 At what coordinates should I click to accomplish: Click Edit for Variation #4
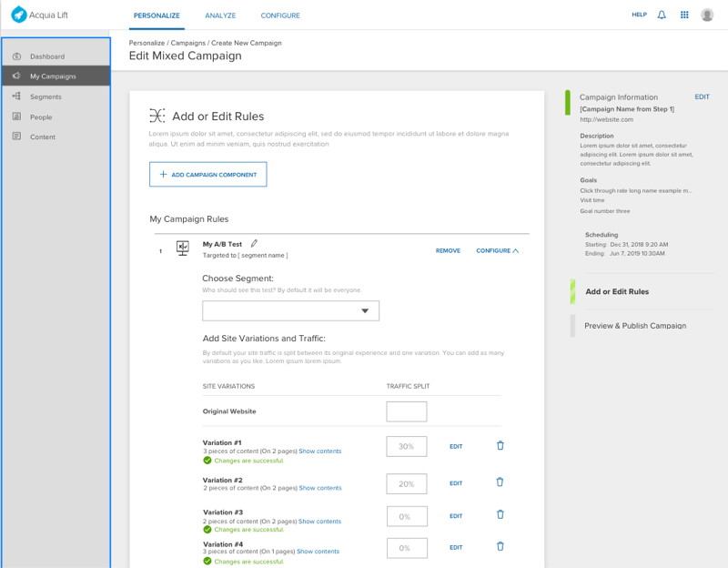(x=456, y=547)
